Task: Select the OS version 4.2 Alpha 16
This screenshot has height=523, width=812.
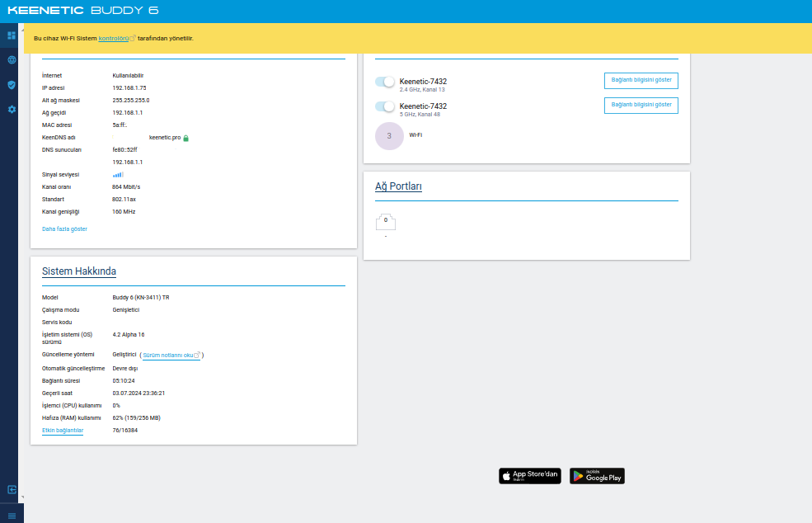Action: 129,335
